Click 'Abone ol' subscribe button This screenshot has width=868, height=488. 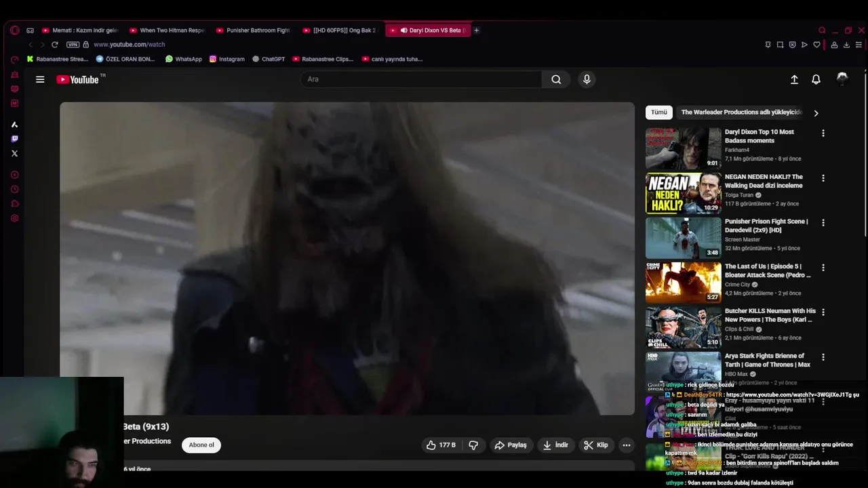[x=201, y=445]
